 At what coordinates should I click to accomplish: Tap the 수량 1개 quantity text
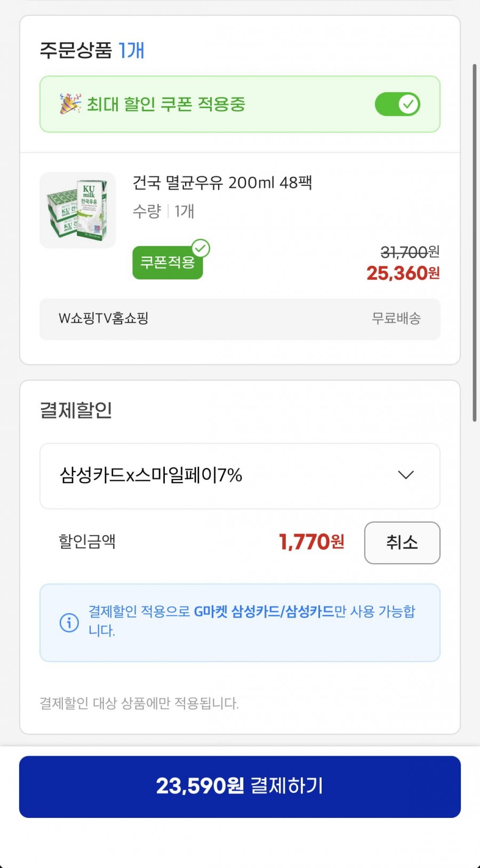163,212
